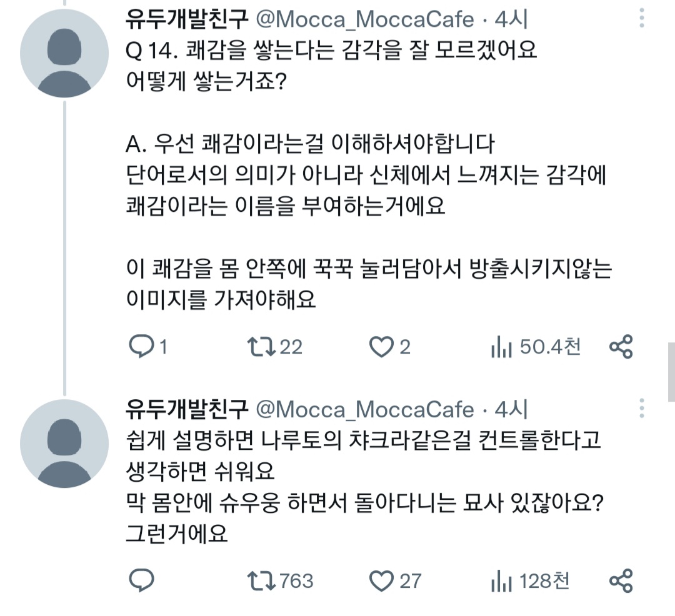The height and width of the screenshot is (616, 675).
Task: View analytics showing 128천 views
Action: [x=501, y=581]
